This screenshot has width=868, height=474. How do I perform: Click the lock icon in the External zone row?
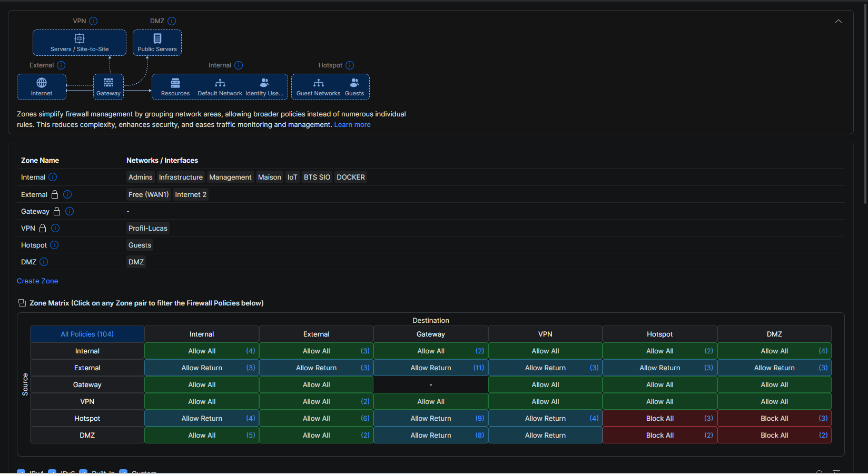pyautogui.click(x=55, y=194)
